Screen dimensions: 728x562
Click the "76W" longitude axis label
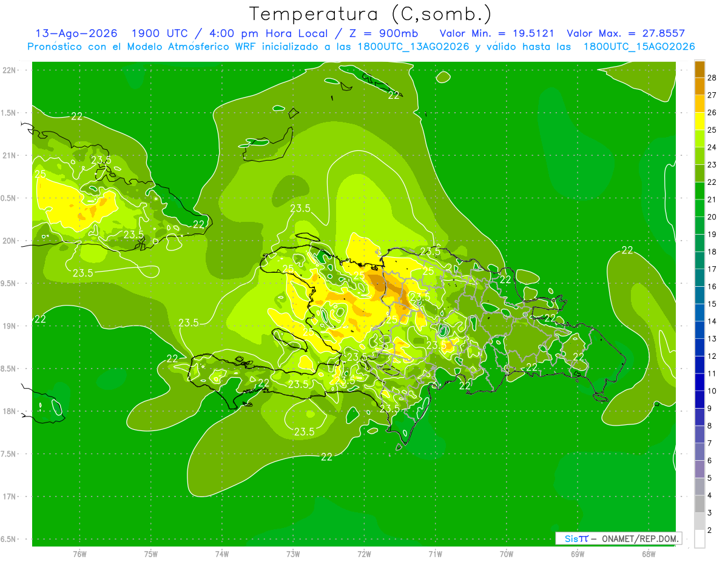pyautogui.click(x=79, y=554)
